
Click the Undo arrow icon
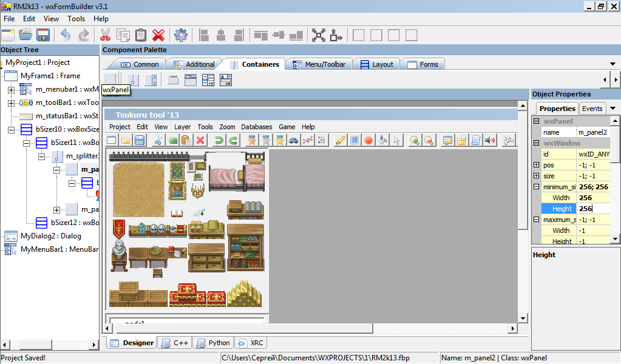pos(65,35)
